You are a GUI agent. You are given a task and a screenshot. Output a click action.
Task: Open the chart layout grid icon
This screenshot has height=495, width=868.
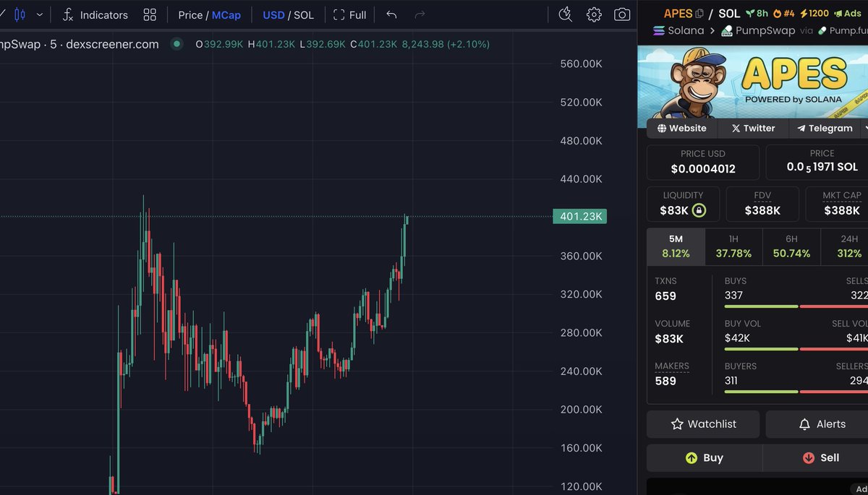point(150,14)
